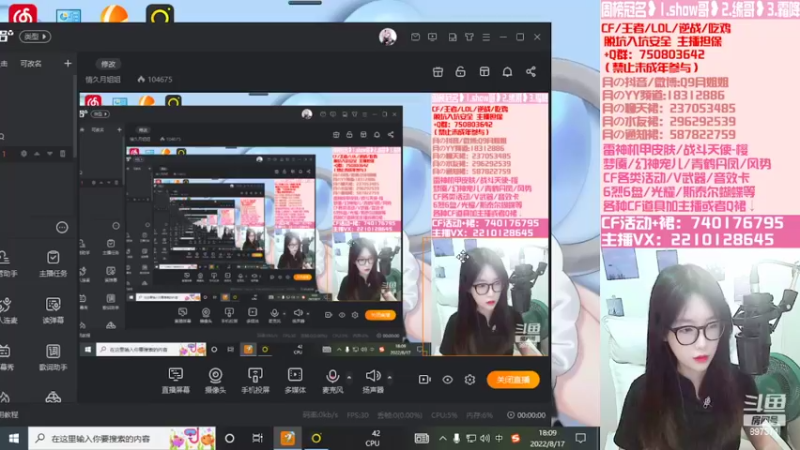Image resolution: width=800 pixels, height=450 pixels.
Task: Open the 读弹幕 tool
Action: [53, 311]
